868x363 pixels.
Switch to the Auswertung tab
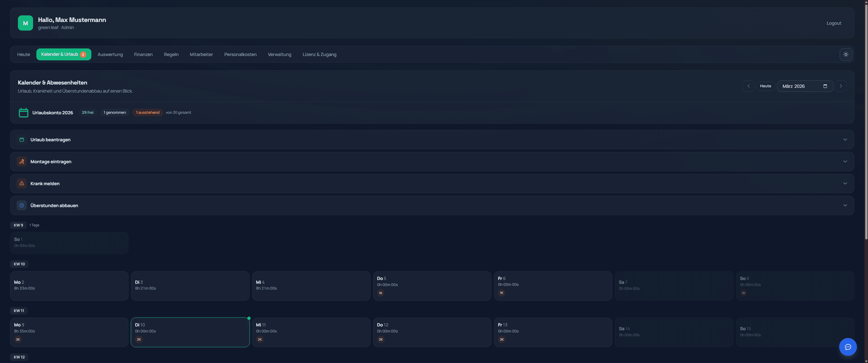point(110,54)
